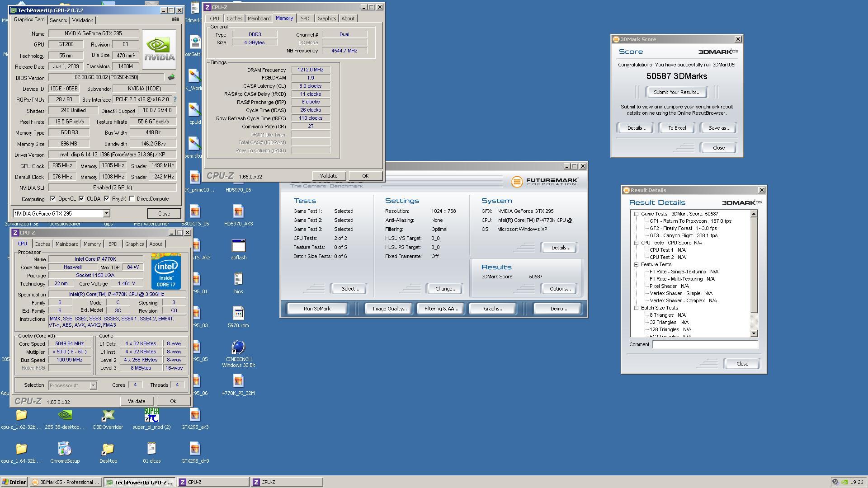Switch to 3DMark05 Professional taskbar item
This screenshot has height=488, width=868.
[x=66, y=482]
